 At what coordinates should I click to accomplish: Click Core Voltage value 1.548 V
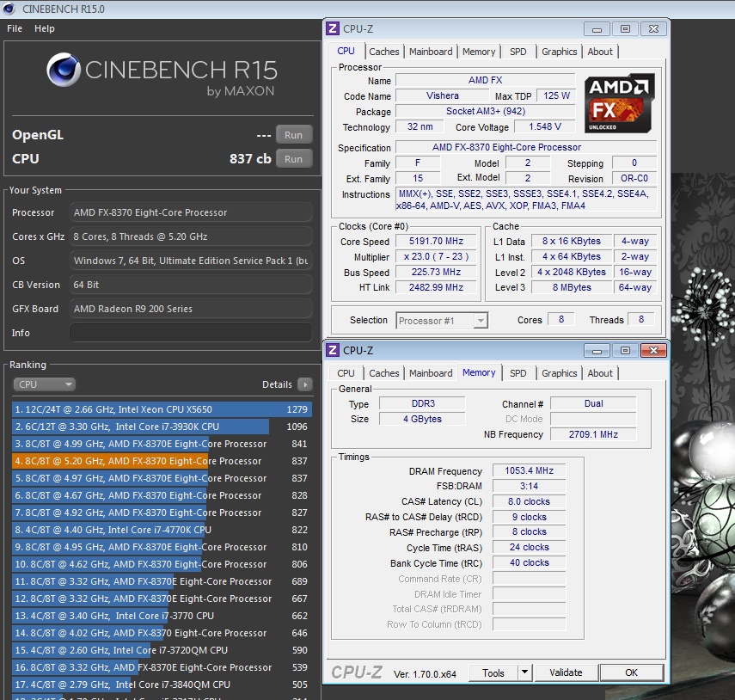(545, 126)
